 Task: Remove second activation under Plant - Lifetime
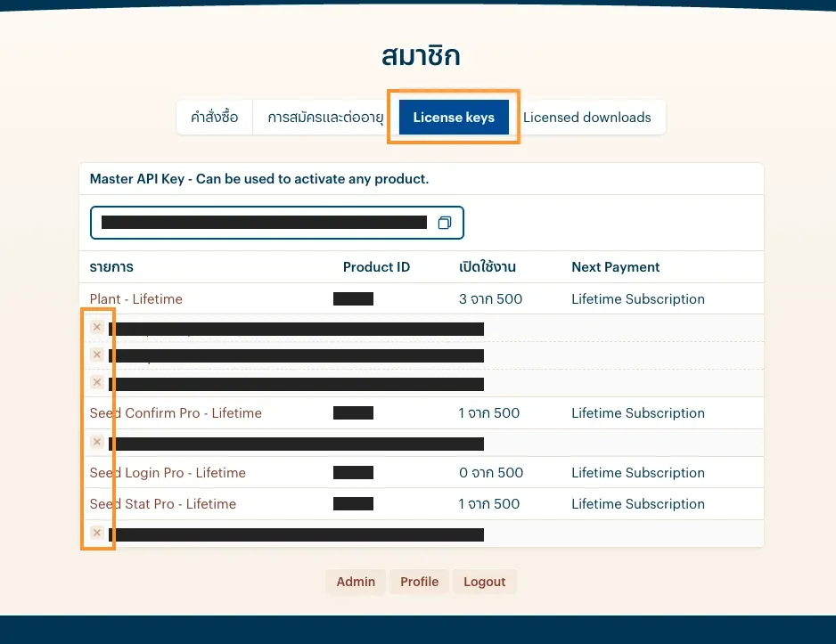tap(96, 355)
